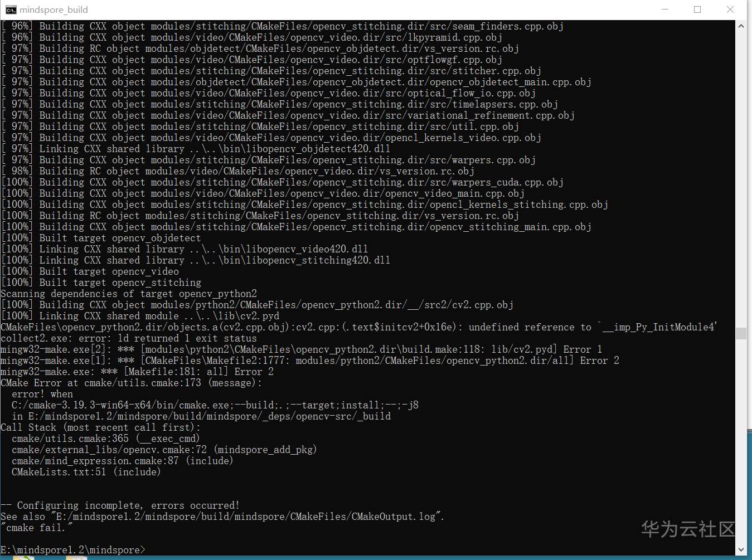Click the Makefile2:1777 error line
Viewport: 752px width, 560px height.
tap(310, 361)
